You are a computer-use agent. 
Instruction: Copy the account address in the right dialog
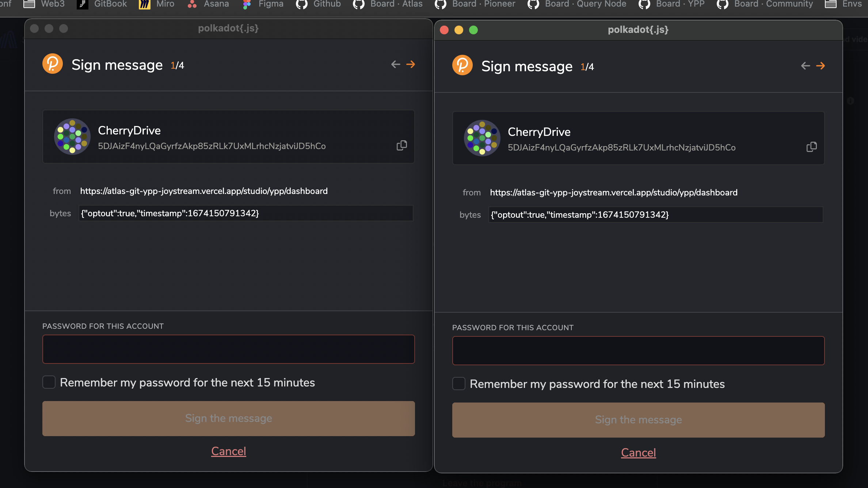coord(812,146)
